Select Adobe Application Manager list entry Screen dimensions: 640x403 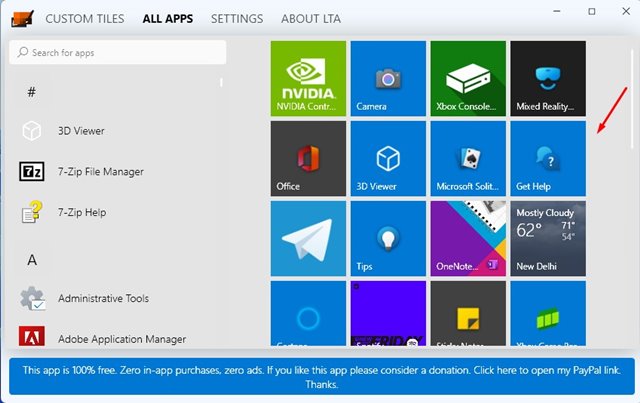pos(122,339)
